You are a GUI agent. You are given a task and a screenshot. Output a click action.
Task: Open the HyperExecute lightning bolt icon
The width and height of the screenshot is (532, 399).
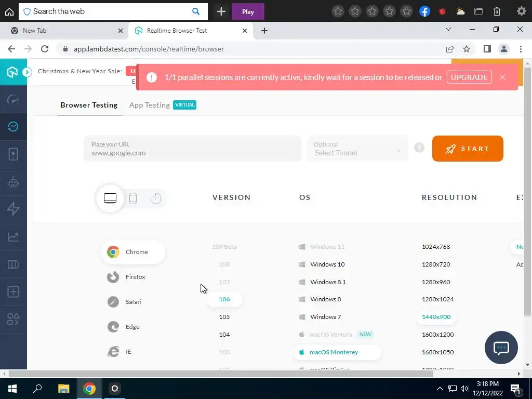tap(13, 209)
